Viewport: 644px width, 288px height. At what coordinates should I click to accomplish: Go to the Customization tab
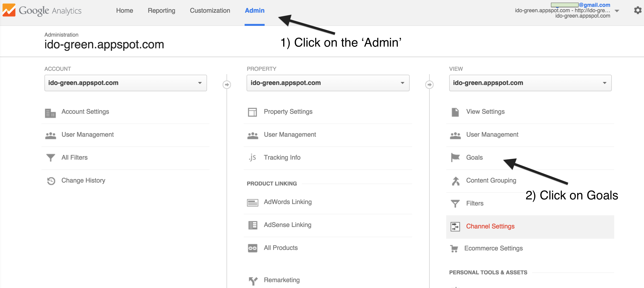pyautogui.click(x=210, y=10)
